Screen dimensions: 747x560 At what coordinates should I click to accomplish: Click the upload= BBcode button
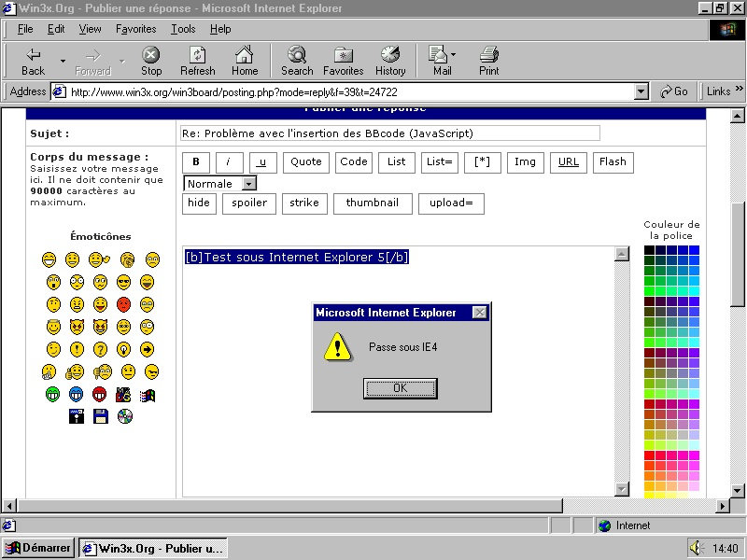tap(451, 203)
